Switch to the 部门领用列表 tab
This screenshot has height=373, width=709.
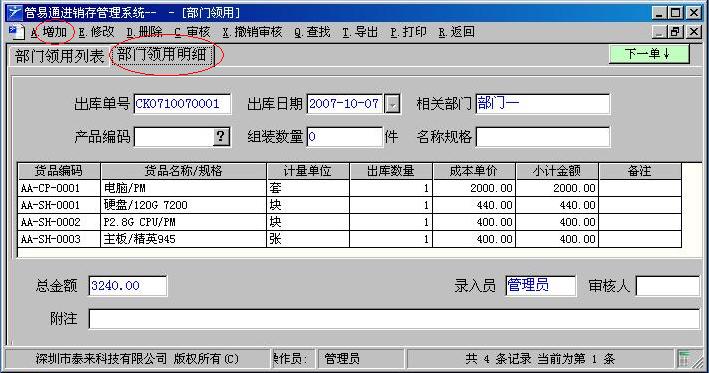tap(59, 56)
